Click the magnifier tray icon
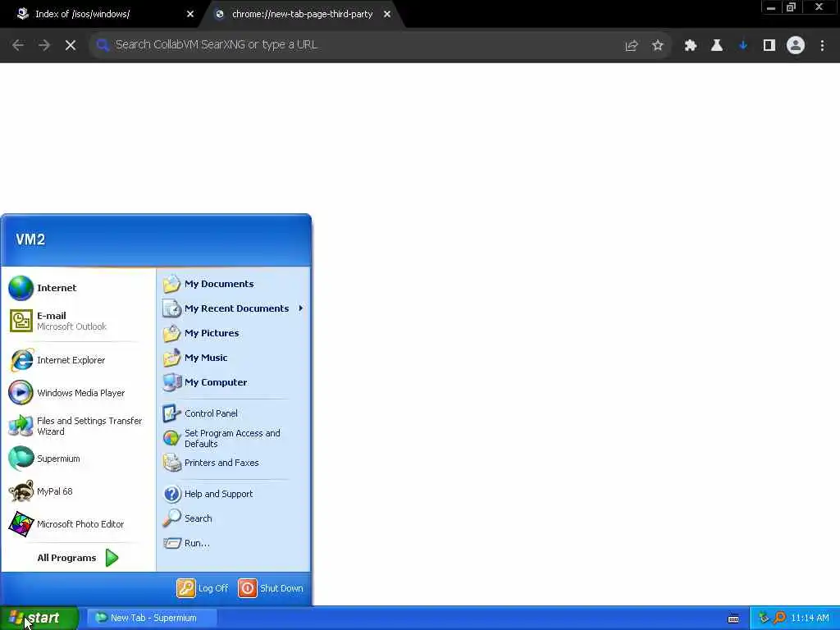840x630 pixels. click(x=779, y=619)
